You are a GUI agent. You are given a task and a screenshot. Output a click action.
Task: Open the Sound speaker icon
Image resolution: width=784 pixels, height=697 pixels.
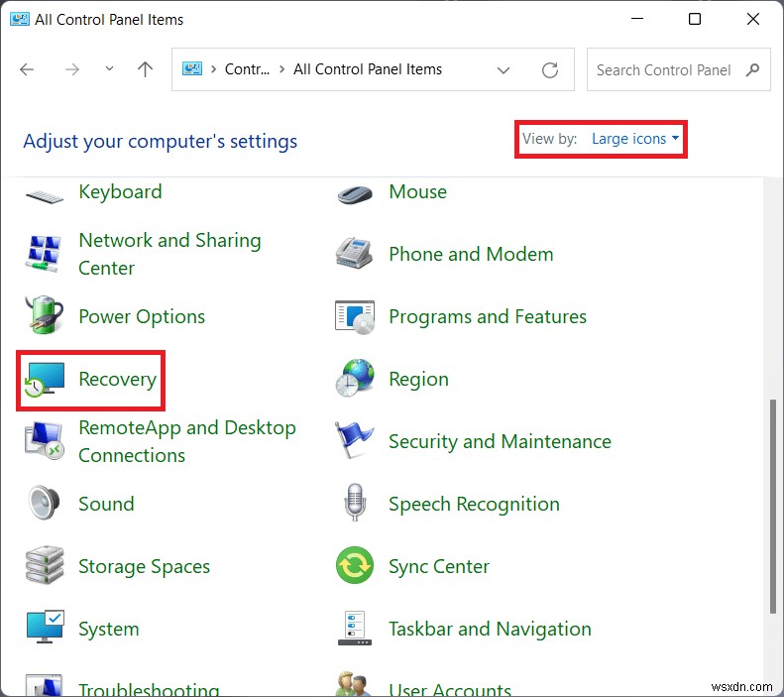point(45,504)
